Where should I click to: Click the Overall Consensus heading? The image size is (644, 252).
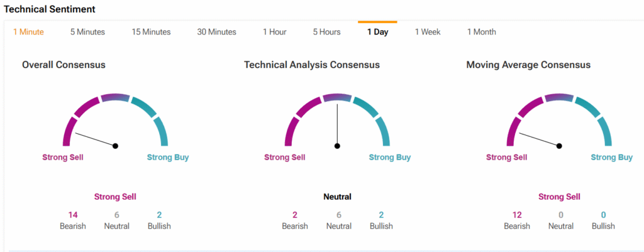(x=64, y=65)
